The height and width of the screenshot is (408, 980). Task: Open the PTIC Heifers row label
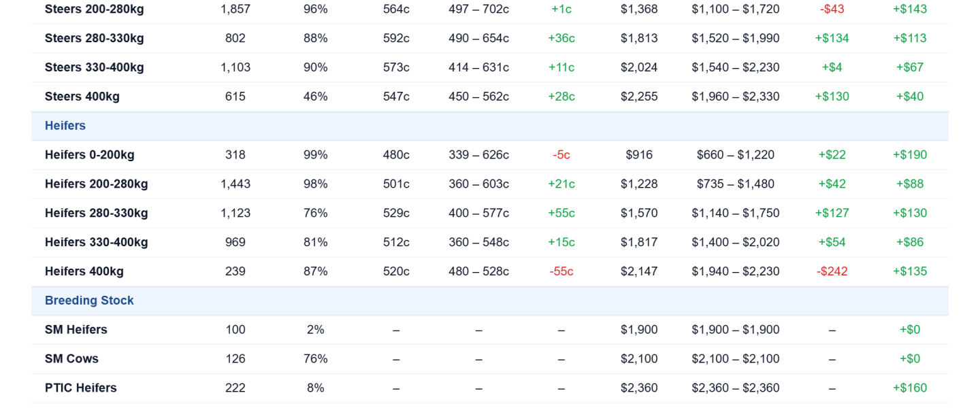pyautogui.click(x=81, y=388)
